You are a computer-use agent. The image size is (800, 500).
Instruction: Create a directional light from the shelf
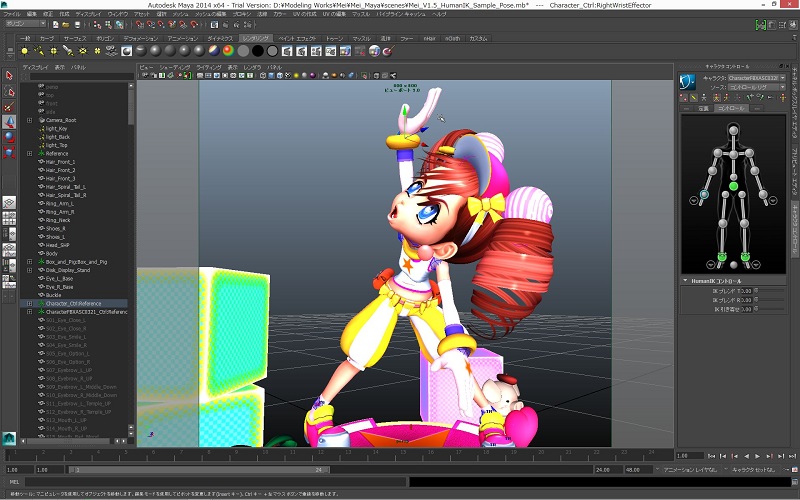pos(39,51)
